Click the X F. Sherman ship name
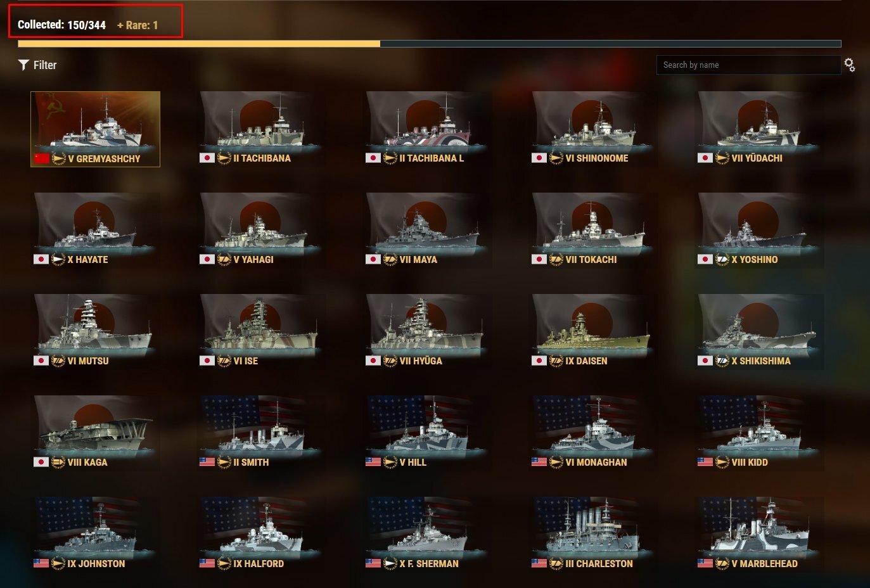The width and height of the screenshot is (870, 588). click(429, 563)
